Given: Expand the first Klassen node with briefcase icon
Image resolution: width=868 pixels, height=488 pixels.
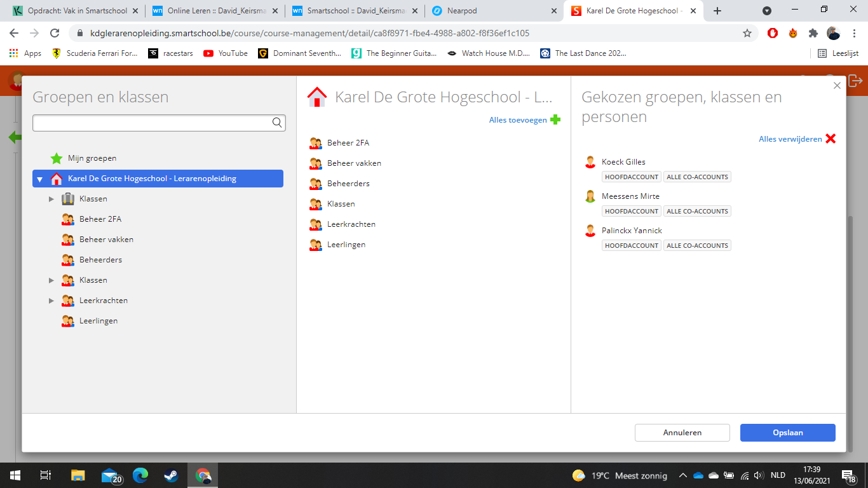Looking at the screenshot, I should (x=51, y=199).
